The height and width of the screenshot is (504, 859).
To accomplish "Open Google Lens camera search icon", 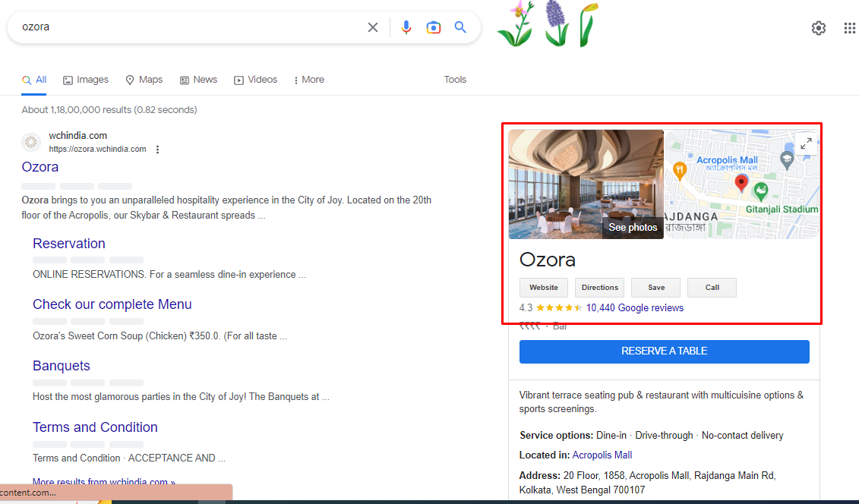I will pos(434,27).
